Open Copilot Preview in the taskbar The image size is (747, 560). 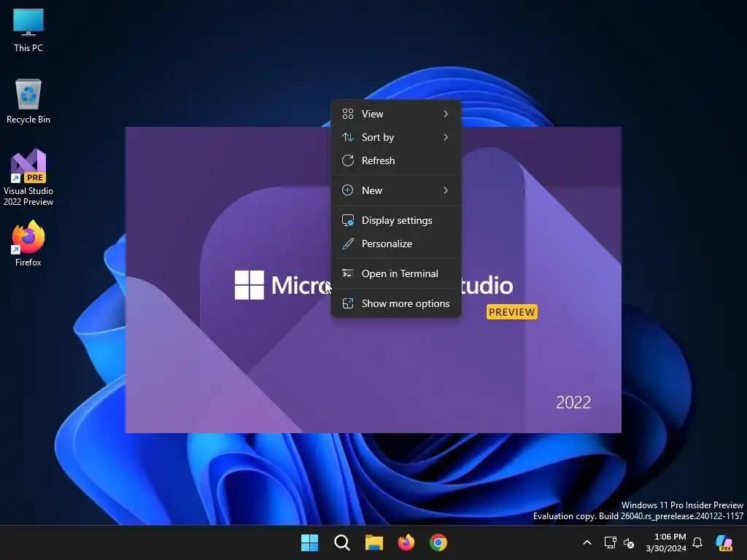[x=724, y=542]
